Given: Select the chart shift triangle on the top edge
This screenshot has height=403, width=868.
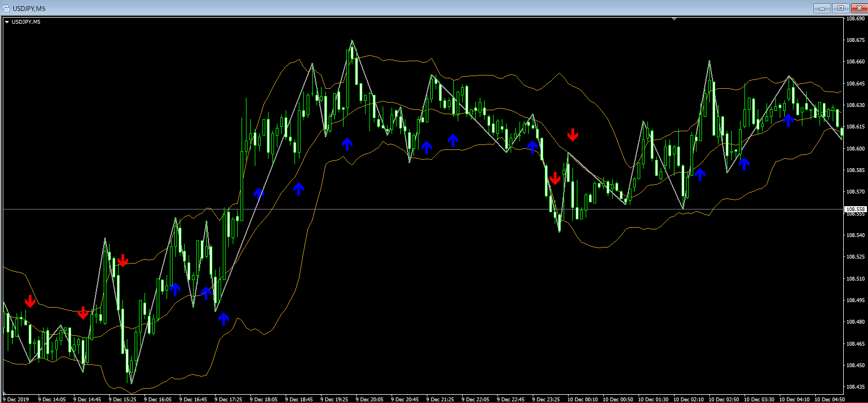Looking at the screenshot, I should click(674, 19).
